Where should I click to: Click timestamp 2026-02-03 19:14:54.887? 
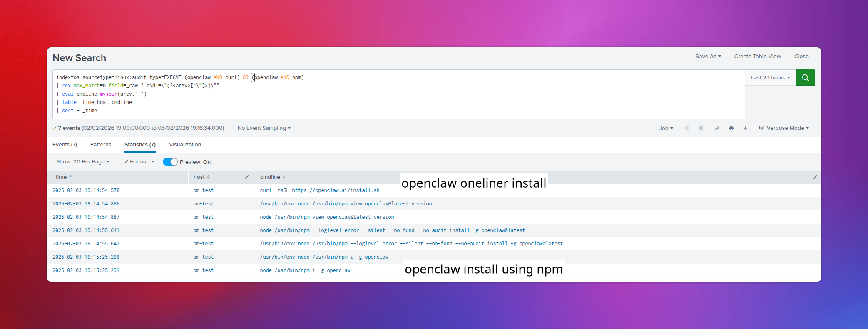click(x=86, y=217)
